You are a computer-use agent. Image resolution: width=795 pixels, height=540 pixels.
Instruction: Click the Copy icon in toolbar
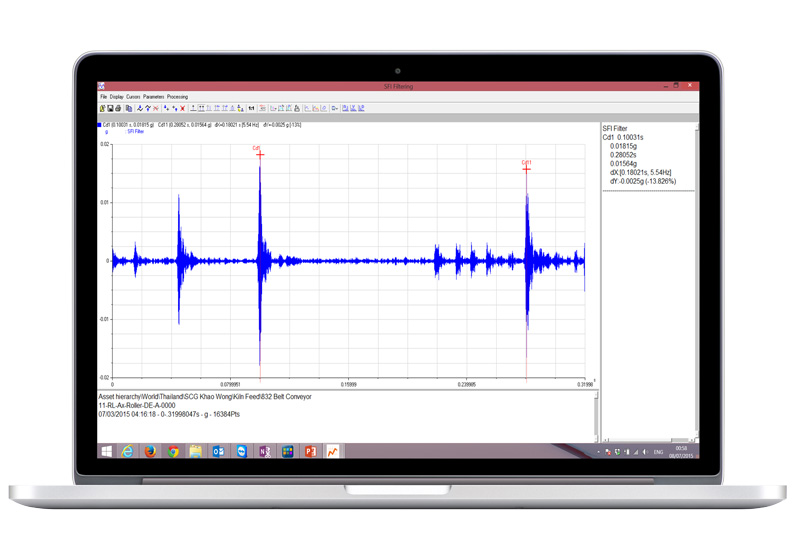point(129,108)
